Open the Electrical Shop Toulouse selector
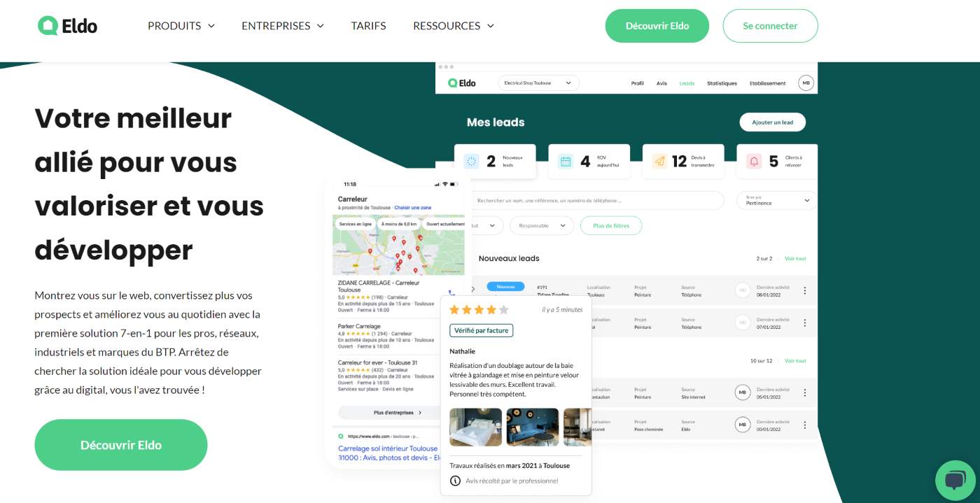 (x=539, y=83)
